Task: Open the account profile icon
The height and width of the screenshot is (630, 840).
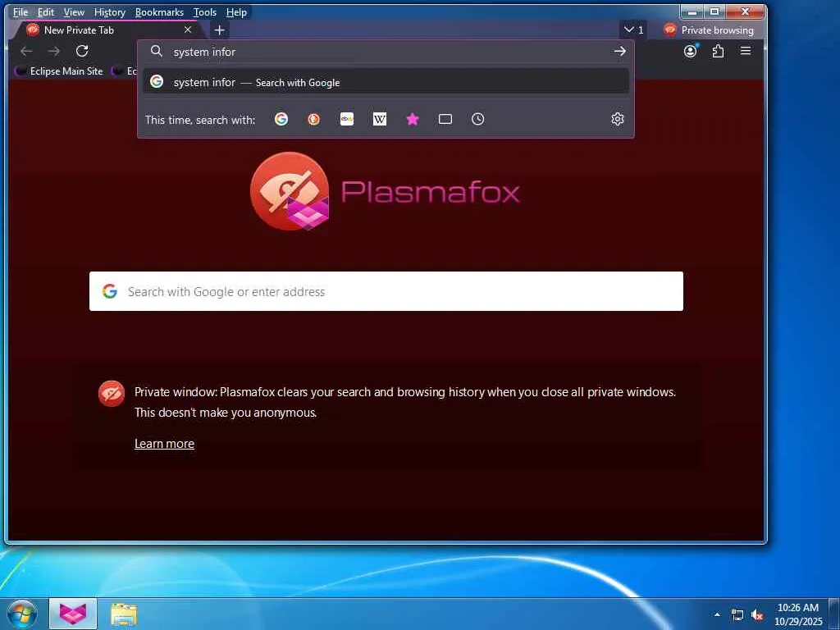Action: coord(691,51)
